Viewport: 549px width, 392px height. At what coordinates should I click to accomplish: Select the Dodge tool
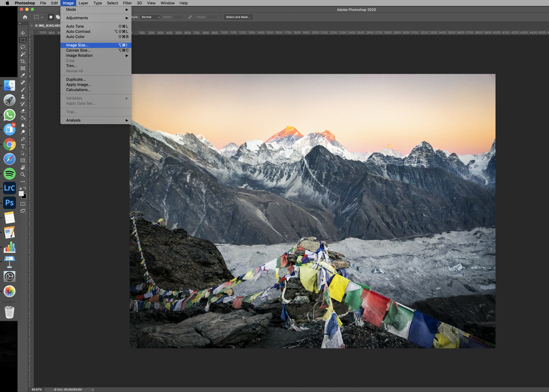pos(23,132)
